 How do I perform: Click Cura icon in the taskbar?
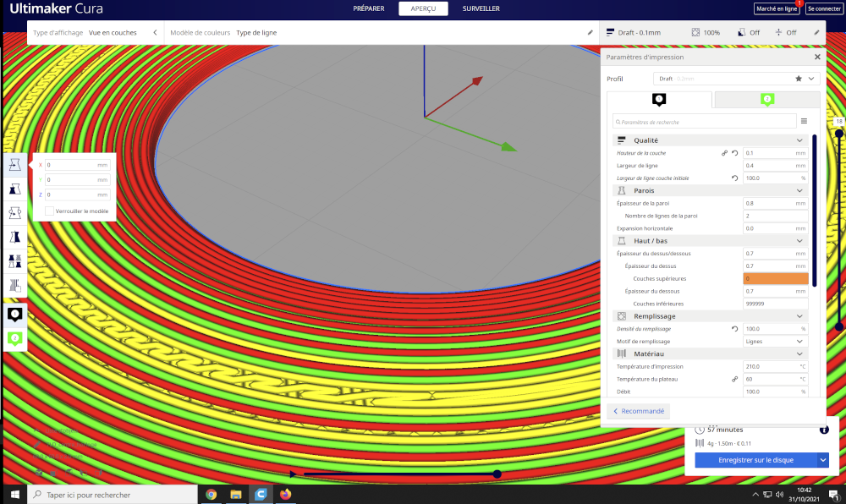(x=261, y=495)
